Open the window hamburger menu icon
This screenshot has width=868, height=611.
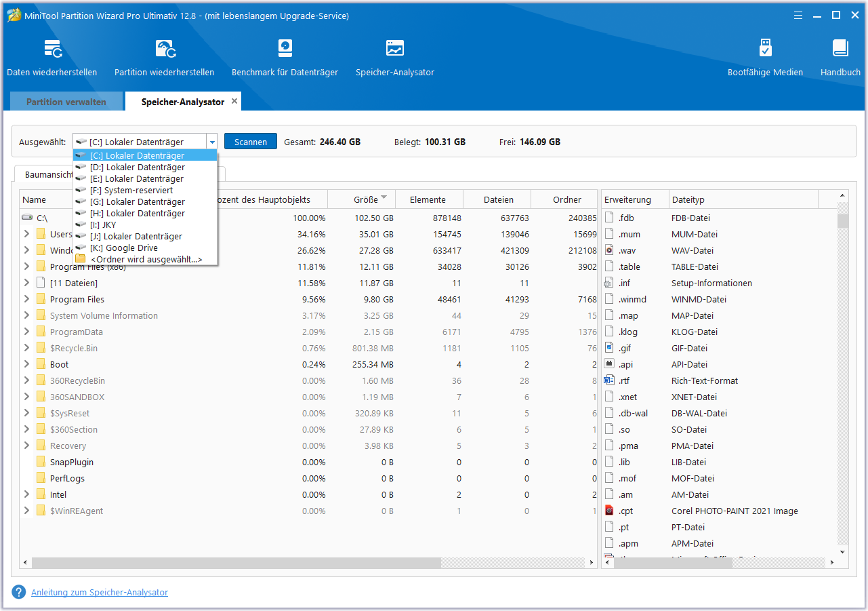[x=798, y=15]
